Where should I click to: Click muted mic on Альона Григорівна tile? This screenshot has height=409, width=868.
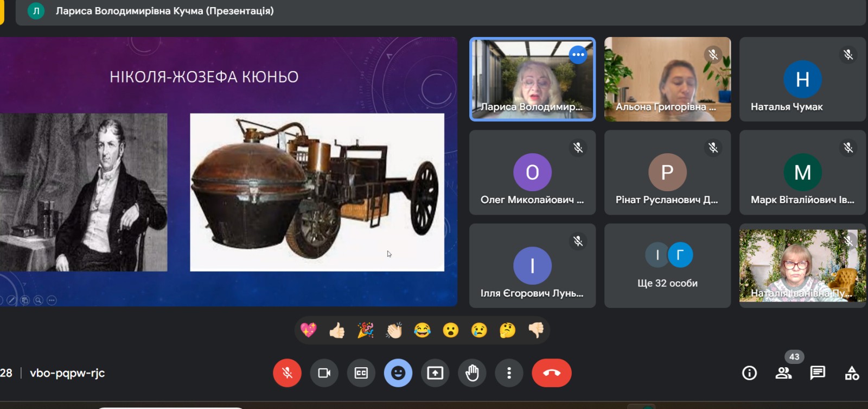coord(713,54)
